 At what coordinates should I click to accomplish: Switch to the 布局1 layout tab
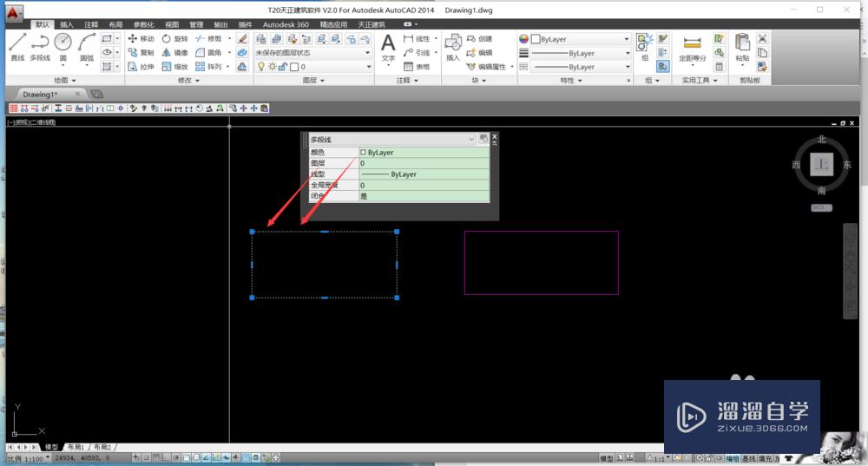(x=76, y=447)
